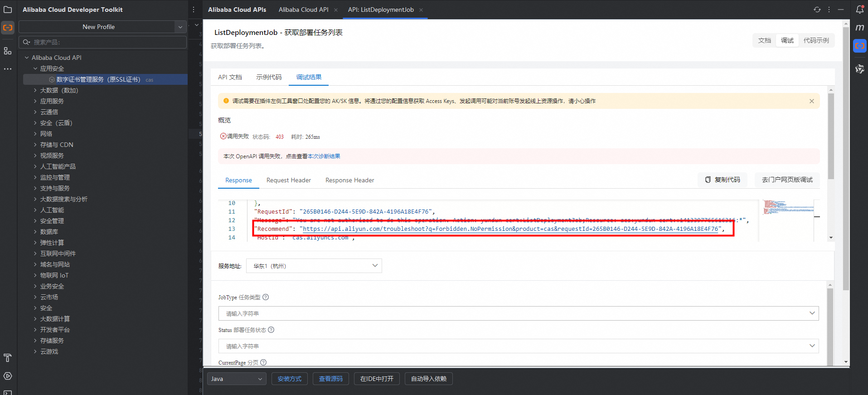Collapse the 应用安全 tree node

click(35, 68)
